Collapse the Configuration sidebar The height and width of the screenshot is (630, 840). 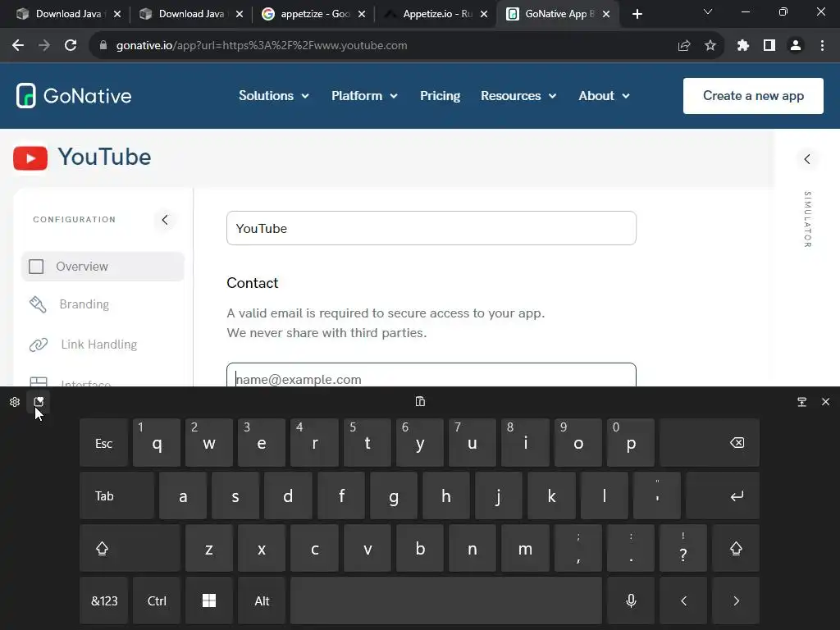click(x=165, y=220)
